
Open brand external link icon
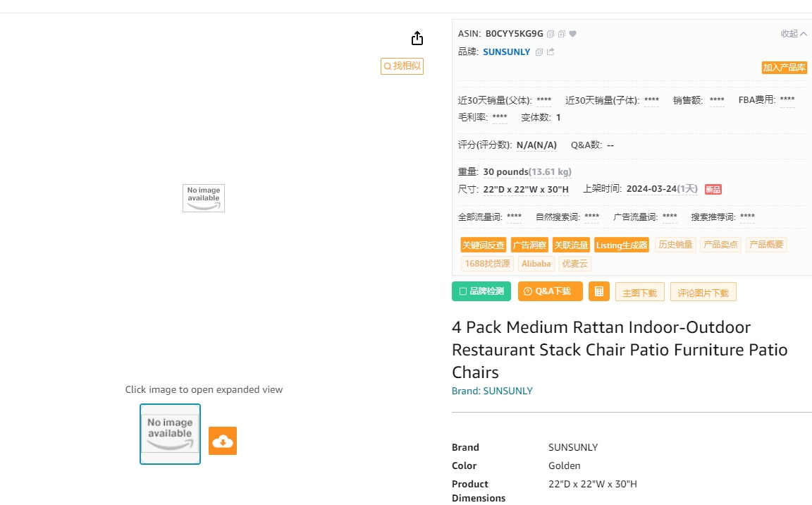550,51
